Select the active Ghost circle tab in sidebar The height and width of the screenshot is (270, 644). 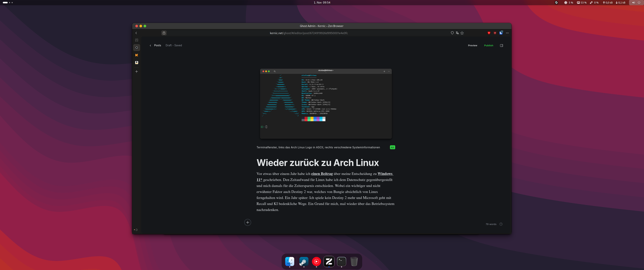(137, 48)
